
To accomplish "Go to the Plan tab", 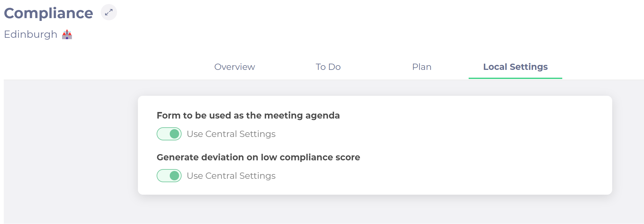I will click(x=422, y=67).
